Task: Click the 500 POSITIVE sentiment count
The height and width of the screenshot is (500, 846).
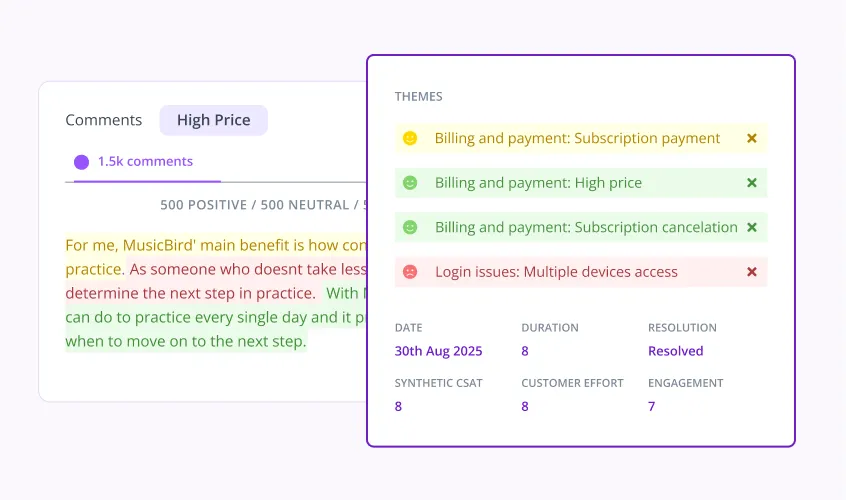Action: click(203, 205)
